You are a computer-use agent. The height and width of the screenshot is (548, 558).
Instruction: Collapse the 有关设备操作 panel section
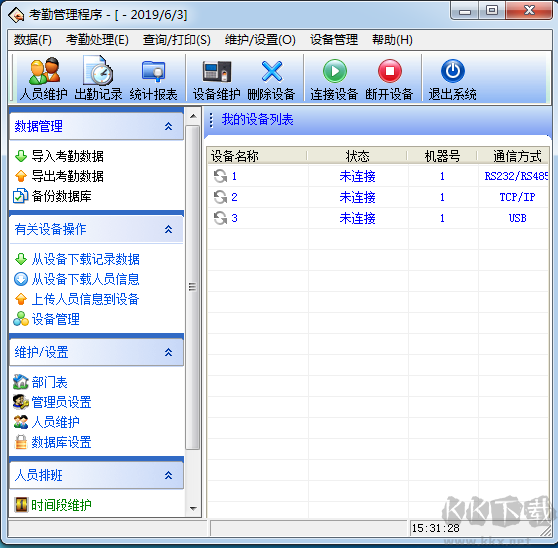click(168, 229)
